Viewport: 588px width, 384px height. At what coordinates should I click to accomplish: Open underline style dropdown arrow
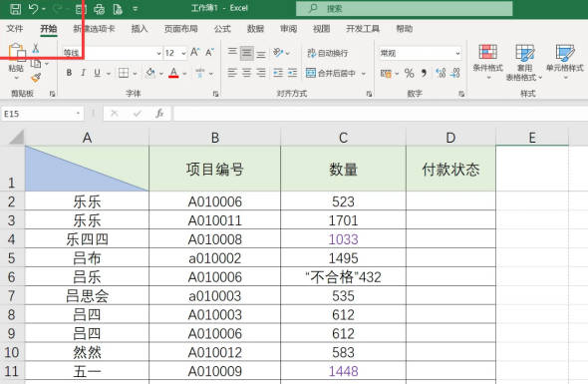(109, 74)
